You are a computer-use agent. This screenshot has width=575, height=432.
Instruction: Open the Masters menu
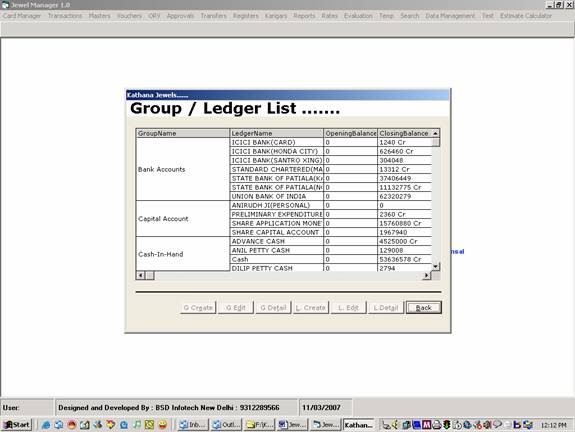99,16
